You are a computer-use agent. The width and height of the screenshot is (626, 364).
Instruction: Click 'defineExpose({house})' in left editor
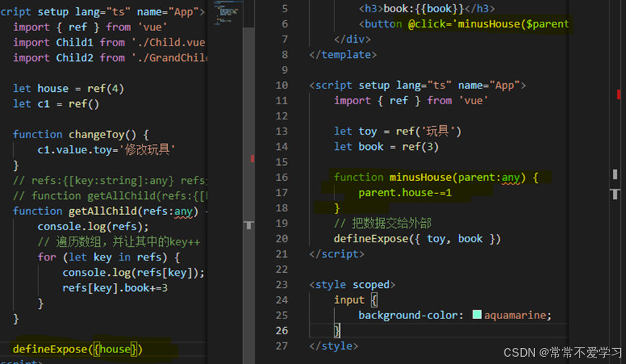click(x=77, y=350)
